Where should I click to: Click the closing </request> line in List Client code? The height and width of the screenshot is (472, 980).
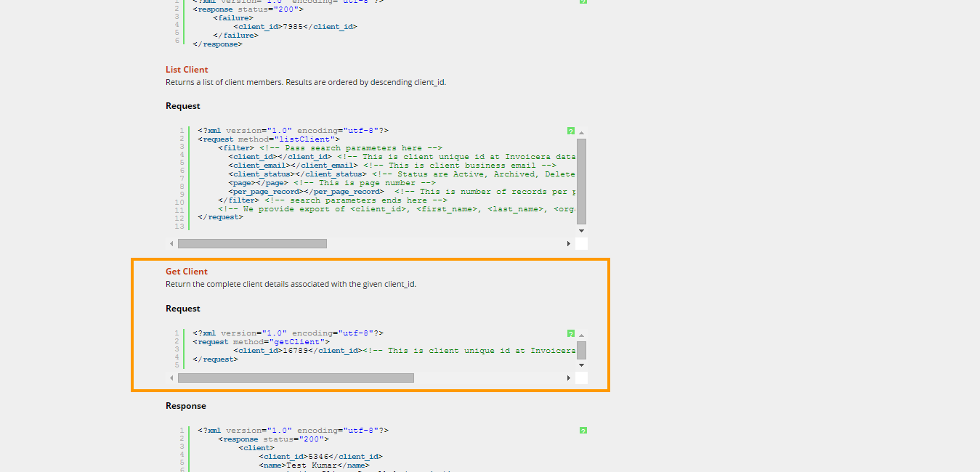point(220,217)
